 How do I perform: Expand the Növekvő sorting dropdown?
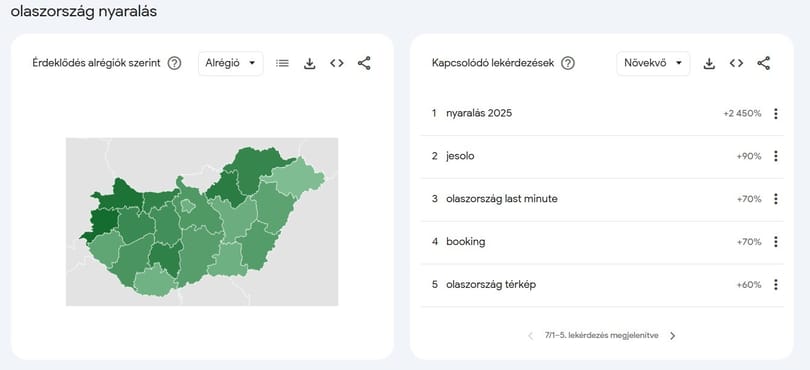pyautogui.click(x=653, y=63)
